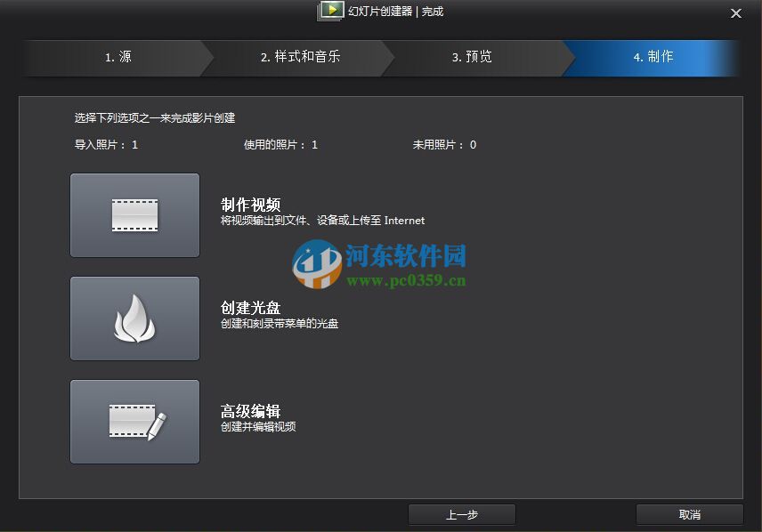Open the 制作视频 option by its title text
The image size is (762, 532).
[x=249, y=204]
